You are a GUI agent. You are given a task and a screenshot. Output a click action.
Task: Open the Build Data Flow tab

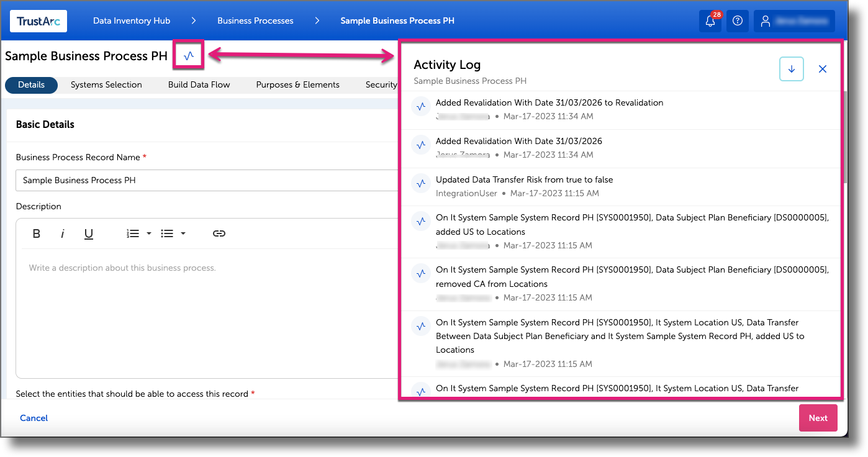(199, 84)
